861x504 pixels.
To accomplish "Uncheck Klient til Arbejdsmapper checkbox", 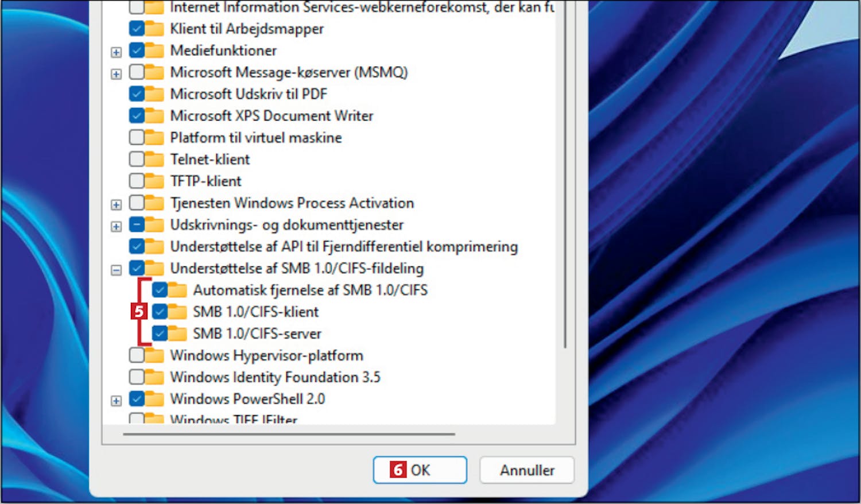I will pos(137,28).
